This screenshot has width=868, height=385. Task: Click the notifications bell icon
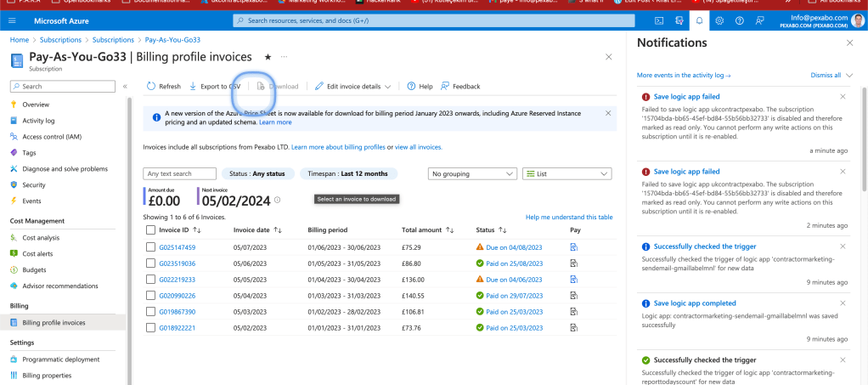point(699,21)
